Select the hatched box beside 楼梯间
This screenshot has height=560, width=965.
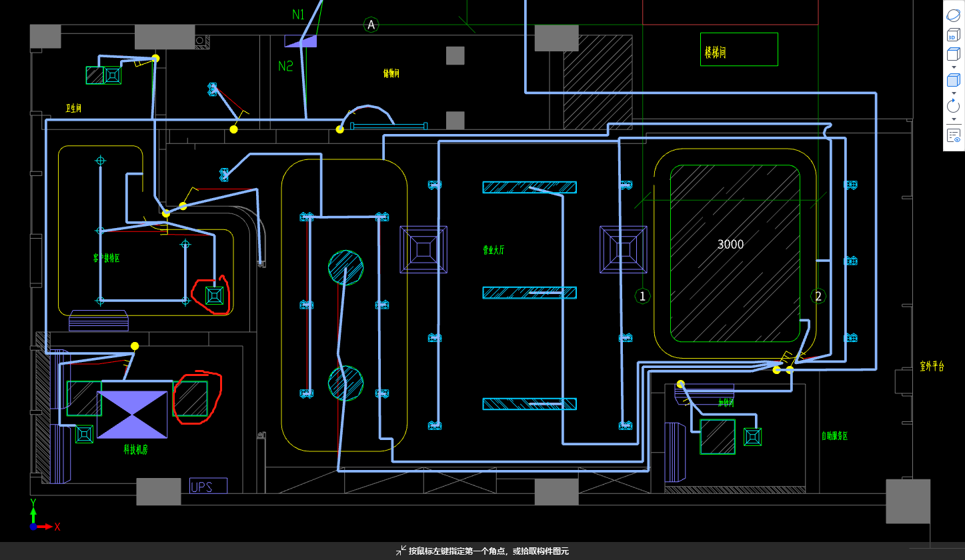(598, 82)
